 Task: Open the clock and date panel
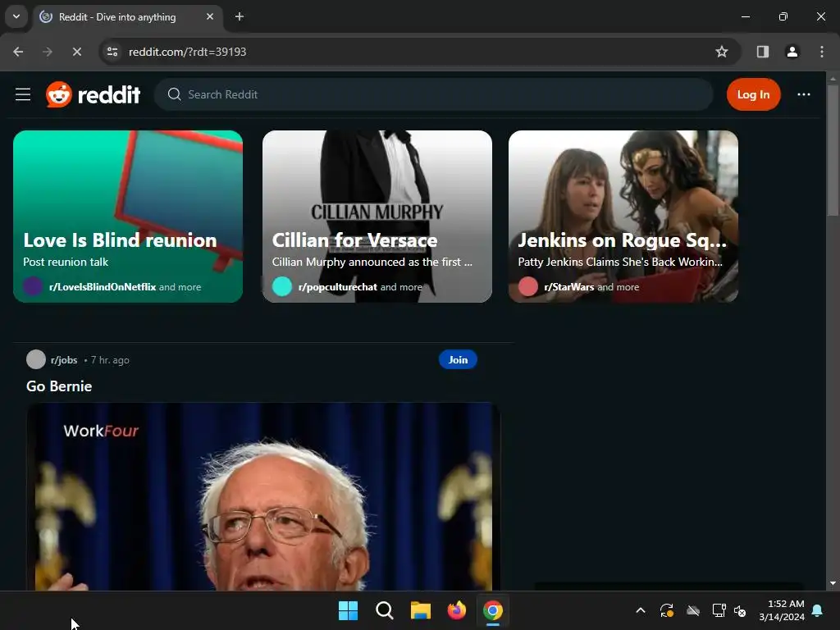[781, 610]
